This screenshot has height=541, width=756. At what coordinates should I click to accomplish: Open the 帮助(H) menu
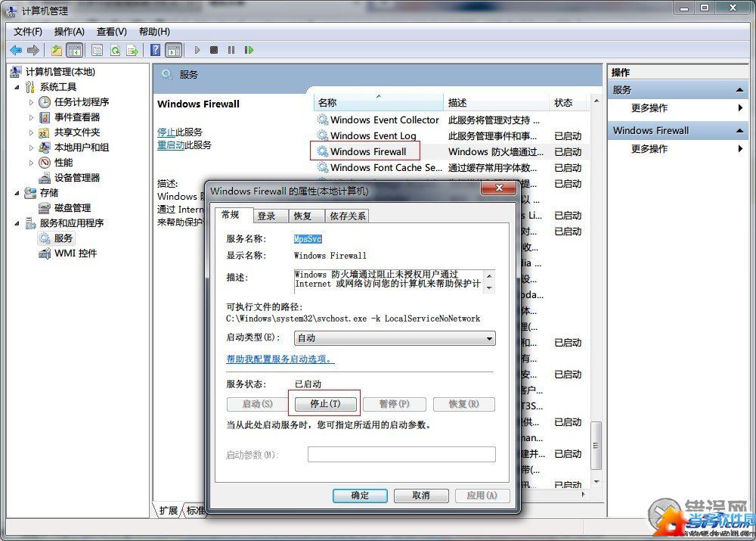point(154,32)
